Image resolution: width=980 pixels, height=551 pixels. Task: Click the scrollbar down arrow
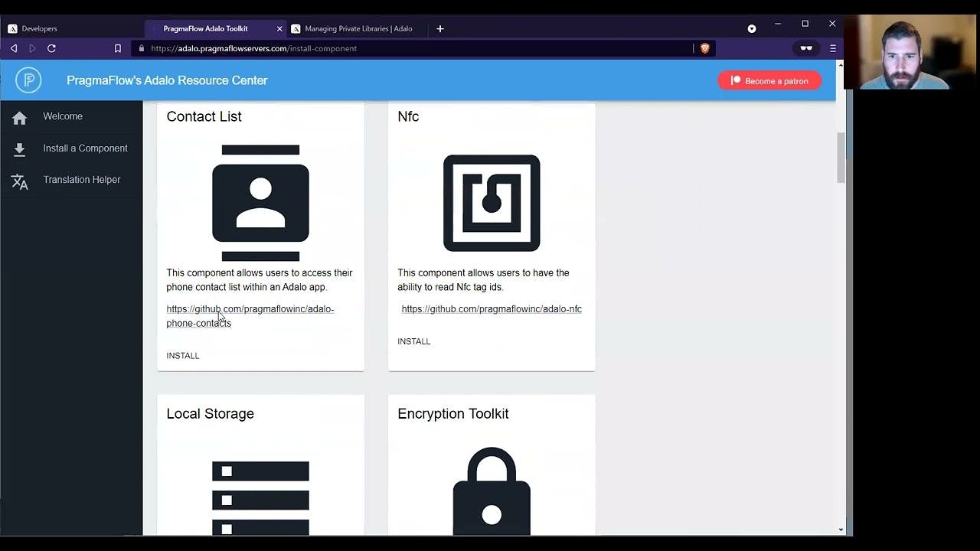[841, 530]
